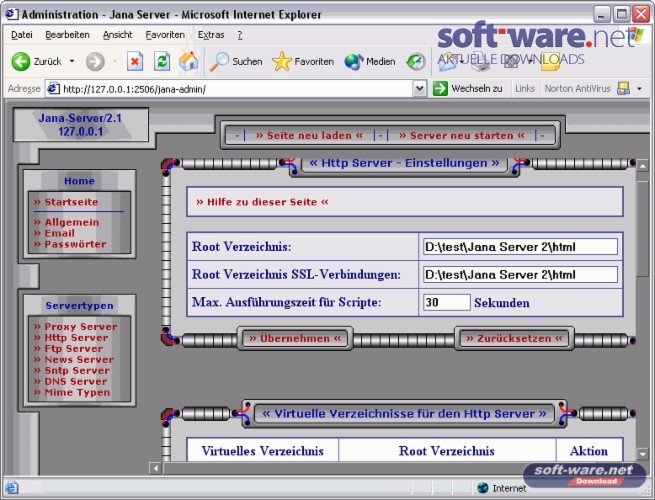Viewport: 655px width, 500px height.
Task: Click Root Verzeichnis SSL-Verbindungen input field
Action: click(x=520, y=274)
